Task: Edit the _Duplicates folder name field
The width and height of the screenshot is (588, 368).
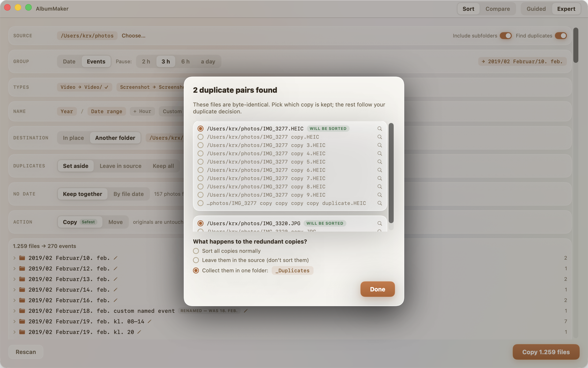Action: pyautogui.click(x=292, y=270)
